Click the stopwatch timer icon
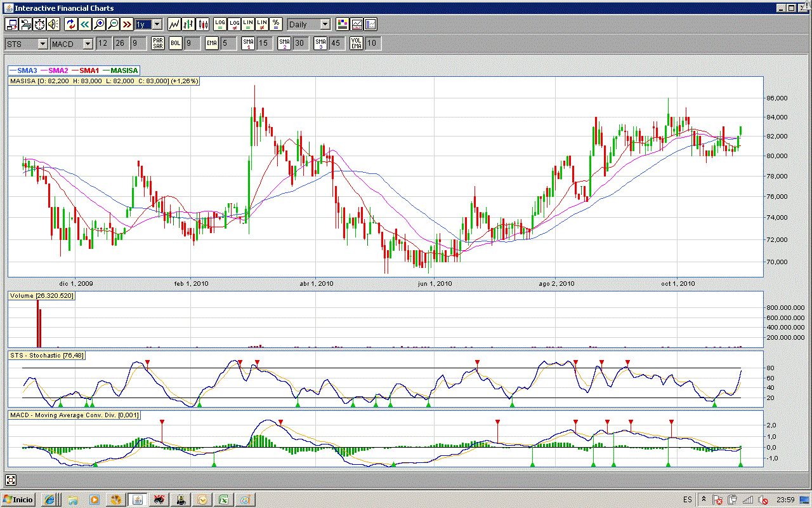The width and height of the screenshot is (812, 508). pos(39,24)
